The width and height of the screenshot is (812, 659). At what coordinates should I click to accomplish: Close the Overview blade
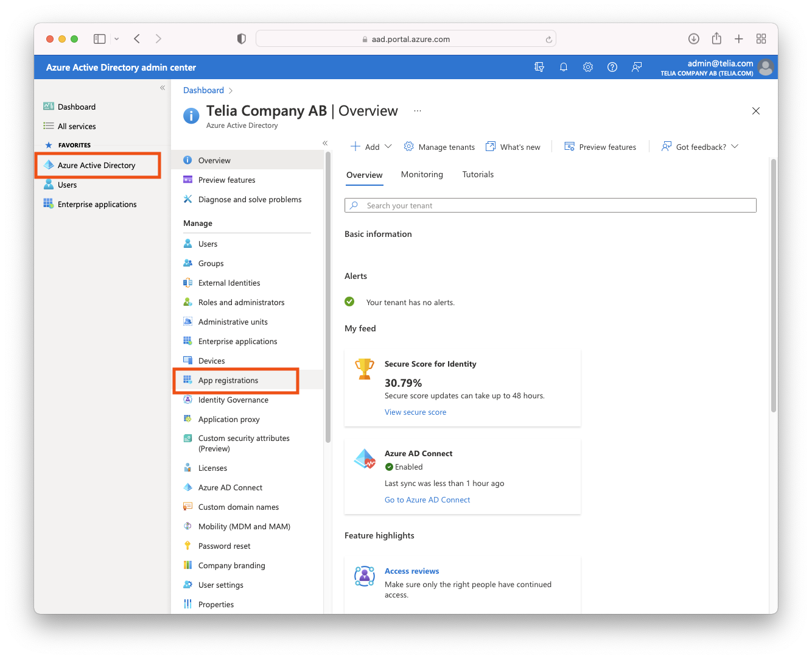[756, 111]
